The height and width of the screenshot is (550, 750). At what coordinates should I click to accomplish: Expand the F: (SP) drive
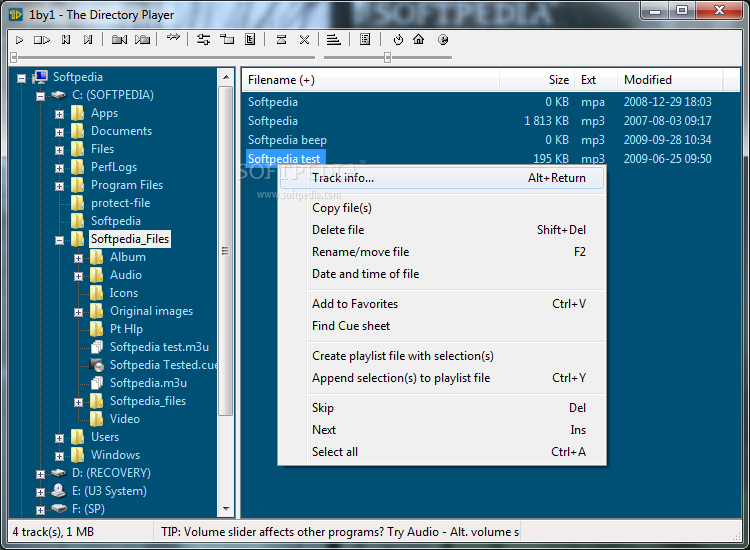pos(41,510)
